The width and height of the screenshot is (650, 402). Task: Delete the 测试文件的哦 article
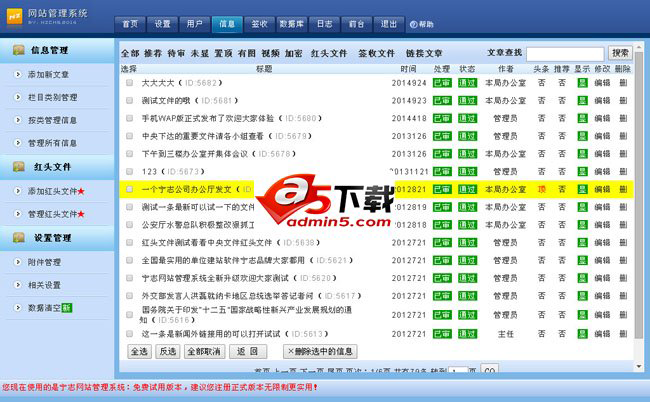pyautogui.click(x=623, y=100)
